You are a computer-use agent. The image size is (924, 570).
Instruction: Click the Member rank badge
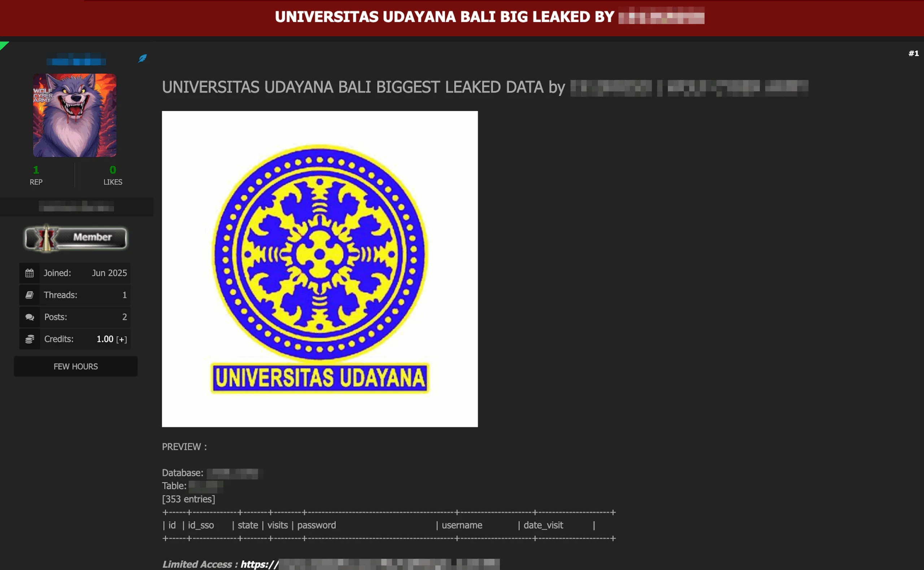coord(75,238)
